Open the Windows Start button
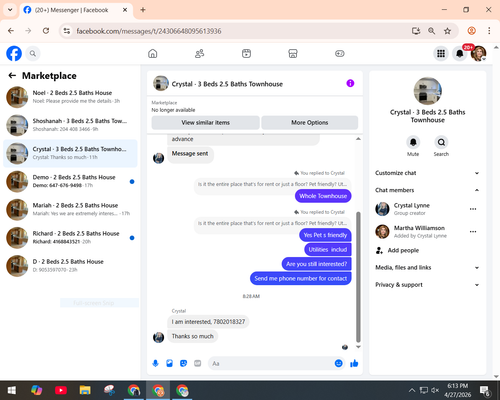Screen dimensions: 500x400 (x=12, y=390)
